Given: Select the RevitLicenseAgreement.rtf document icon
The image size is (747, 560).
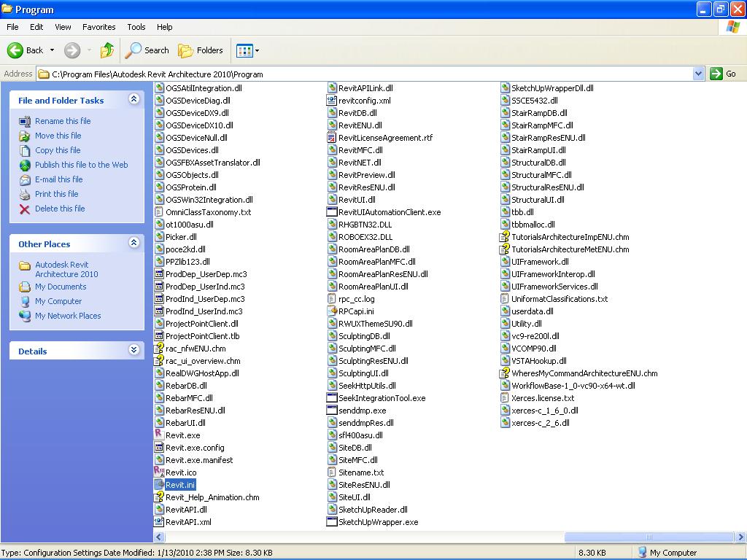Looking at the screenshot, I should [x=332, y=138].
